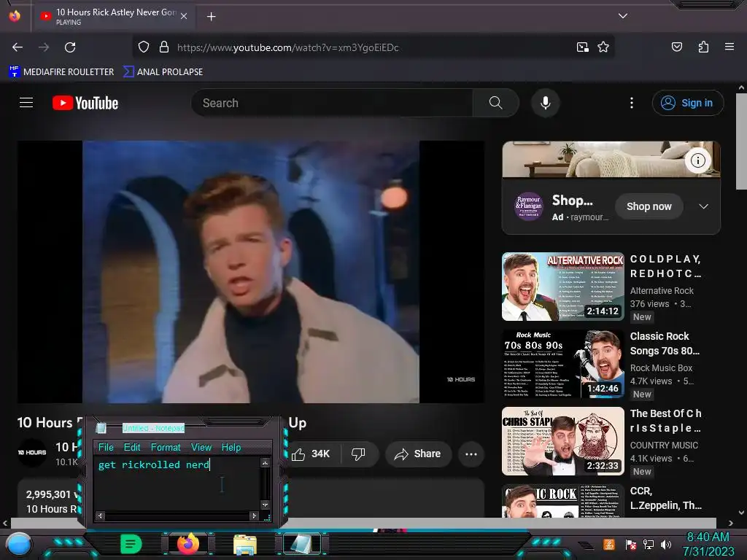
Task: Open the Raymour & Flanigan ad logo
Action: (528, 206)
